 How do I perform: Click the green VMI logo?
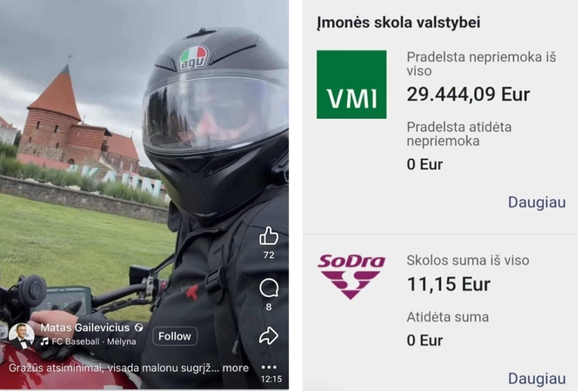351,84
